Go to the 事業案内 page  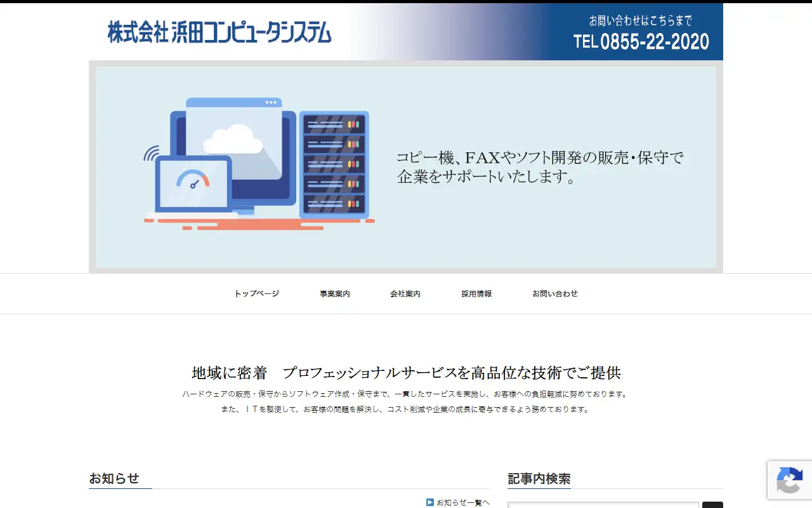click(x=335, y=294)
